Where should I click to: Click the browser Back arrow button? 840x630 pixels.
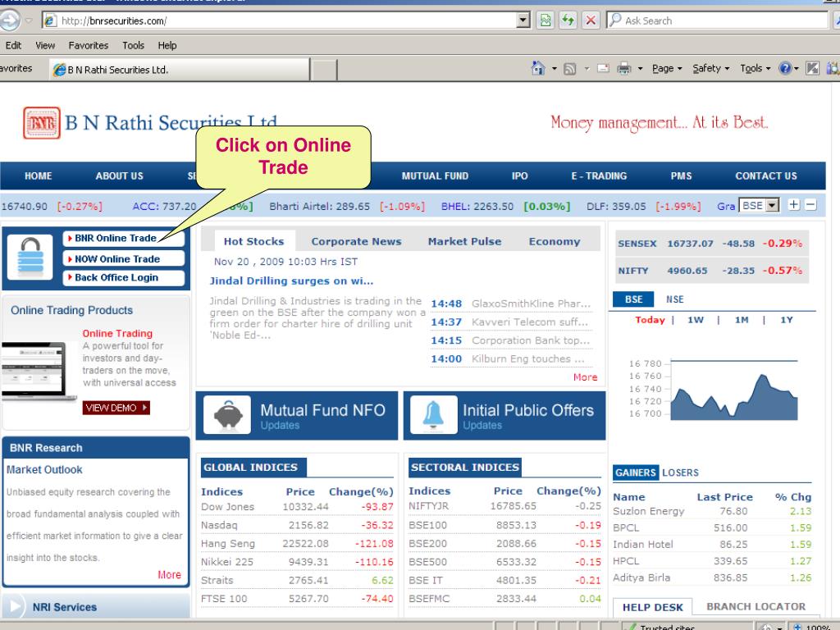[x=8, y=21]
